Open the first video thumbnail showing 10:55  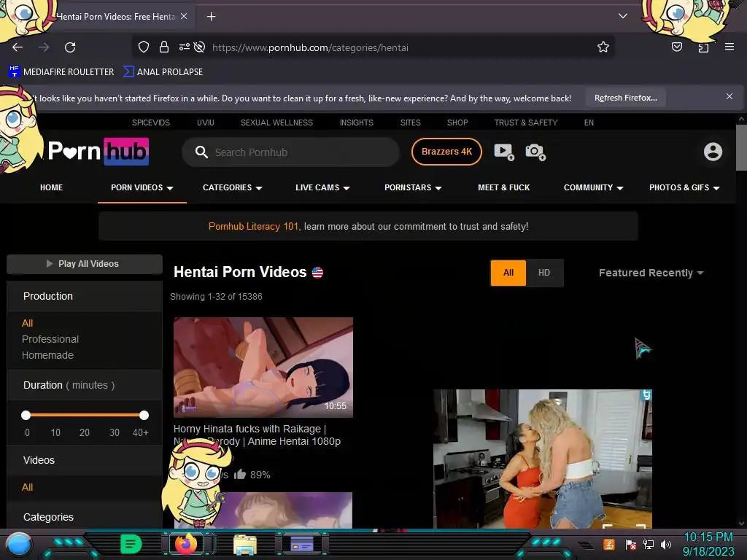click(263, 367)
